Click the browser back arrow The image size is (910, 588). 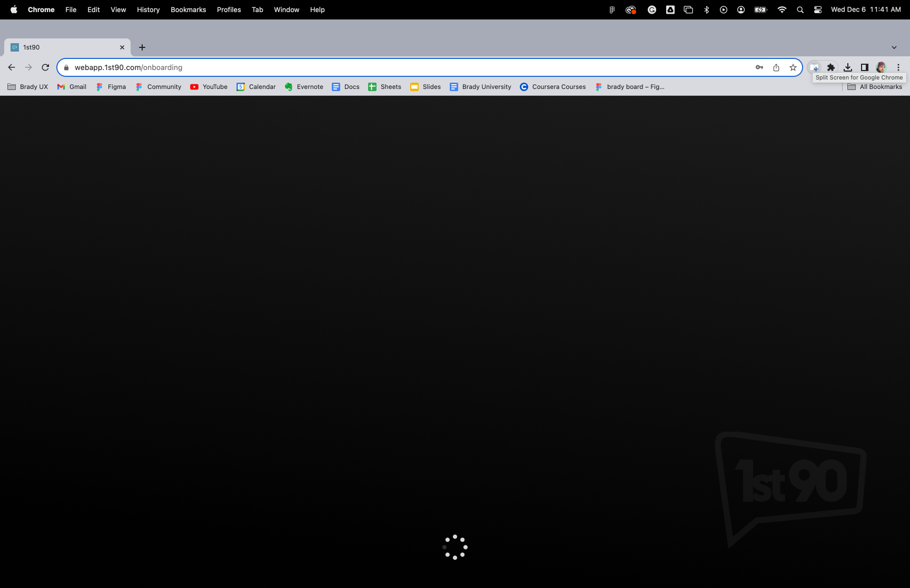[x=12, y=67]
